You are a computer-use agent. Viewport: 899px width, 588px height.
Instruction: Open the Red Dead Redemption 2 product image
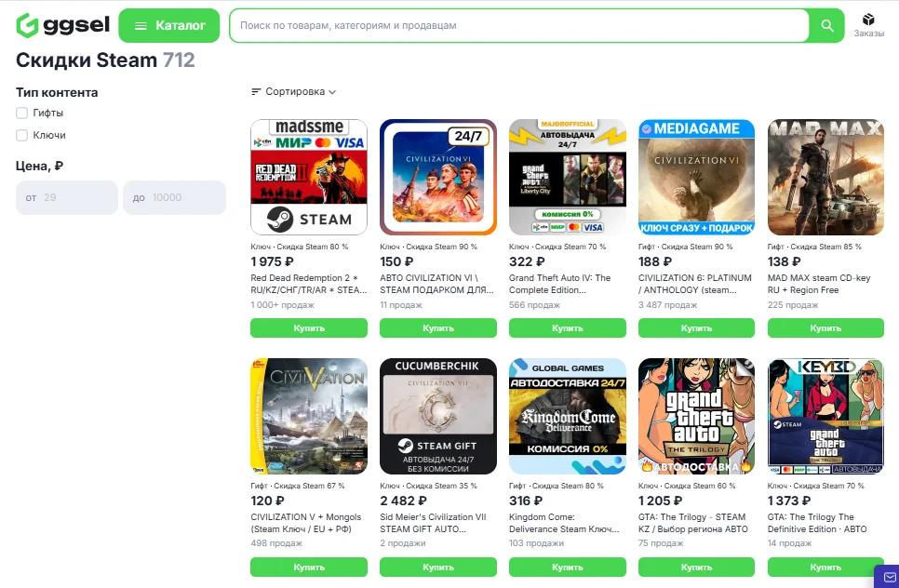coord(309,177)
